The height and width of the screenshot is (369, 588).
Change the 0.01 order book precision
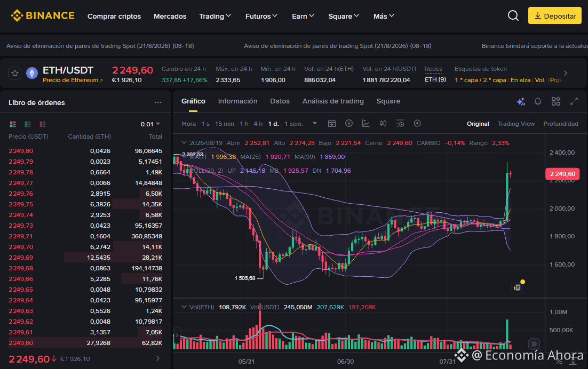point(150,124)
